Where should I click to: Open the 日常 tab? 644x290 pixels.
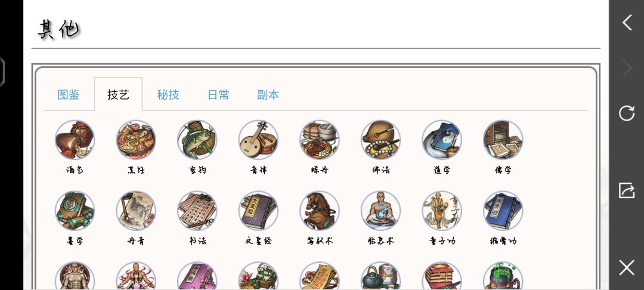tap(218, 95)
